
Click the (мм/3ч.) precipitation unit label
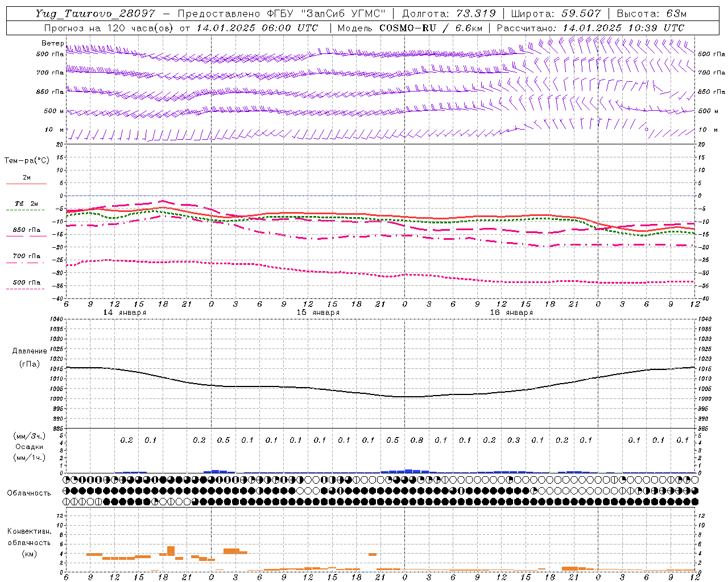pos(30,436)
